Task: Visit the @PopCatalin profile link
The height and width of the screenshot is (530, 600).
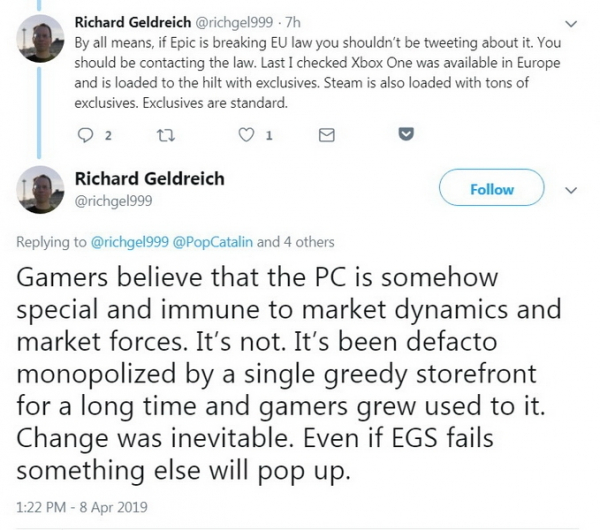Action: (x=214, y=242)
